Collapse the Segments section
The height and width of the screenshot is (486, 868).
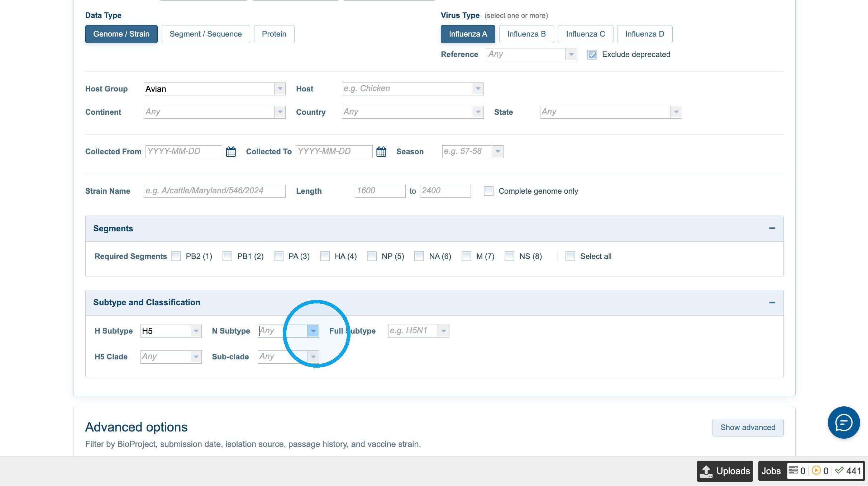[x=772, y=228]
